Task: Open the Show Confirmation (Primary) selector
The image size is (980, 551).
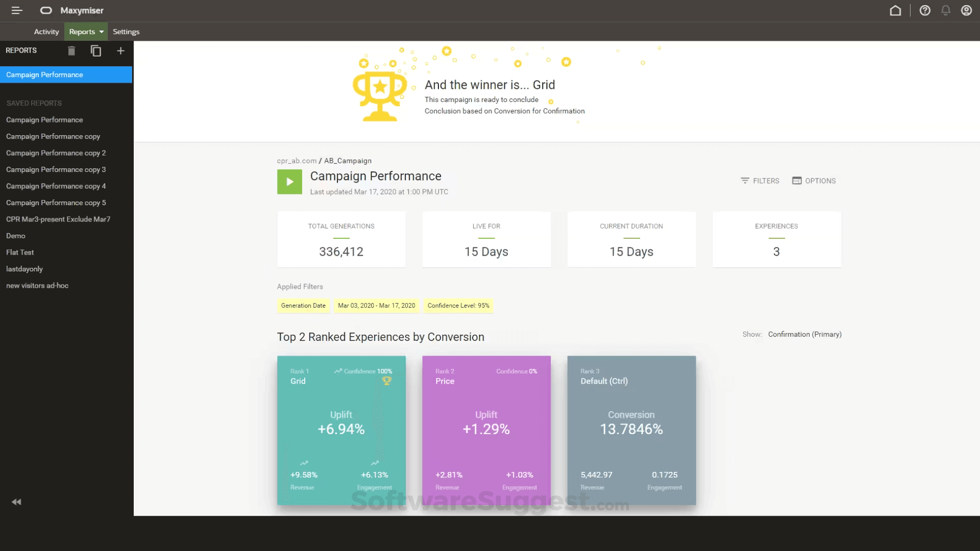Action: 804,334
